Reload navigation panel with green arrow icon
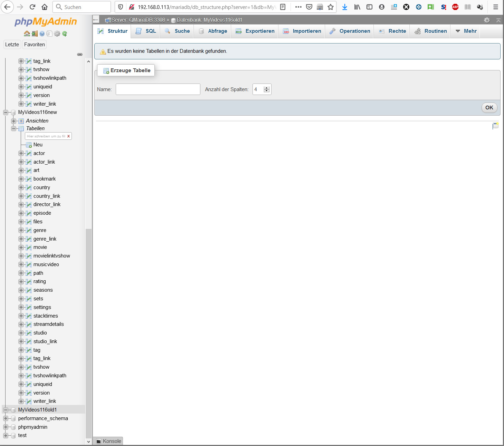Screen dimensions: 504x446 (x=65, y=33)
